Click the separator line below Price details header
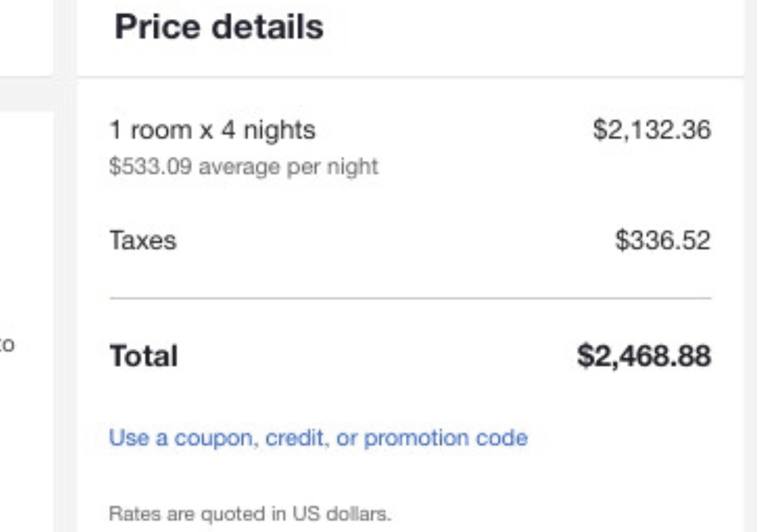Screen dimensions: 757x532 [x=410, y=77]
